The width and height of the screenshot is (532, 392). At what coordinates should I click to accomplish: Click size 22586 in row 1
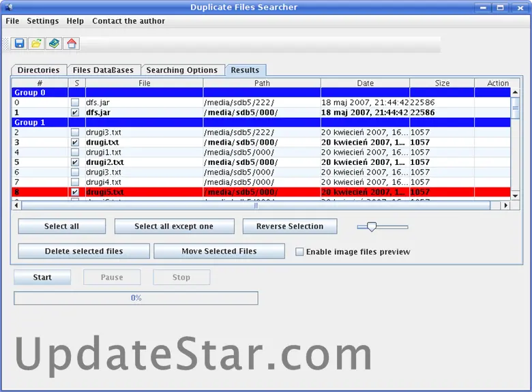[x=422, y=112]
